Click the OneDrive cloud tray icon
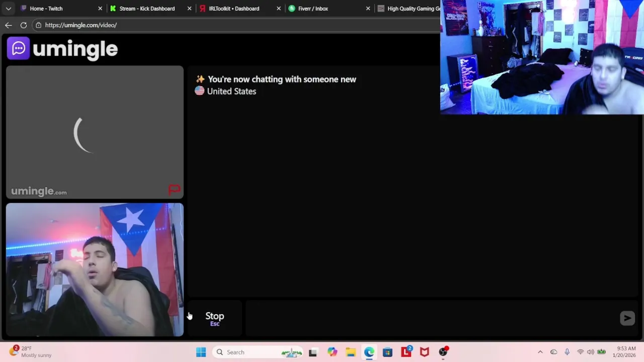The height and width of the screenshot is (362, 644). pyautogui.click(x=553, y=352)
